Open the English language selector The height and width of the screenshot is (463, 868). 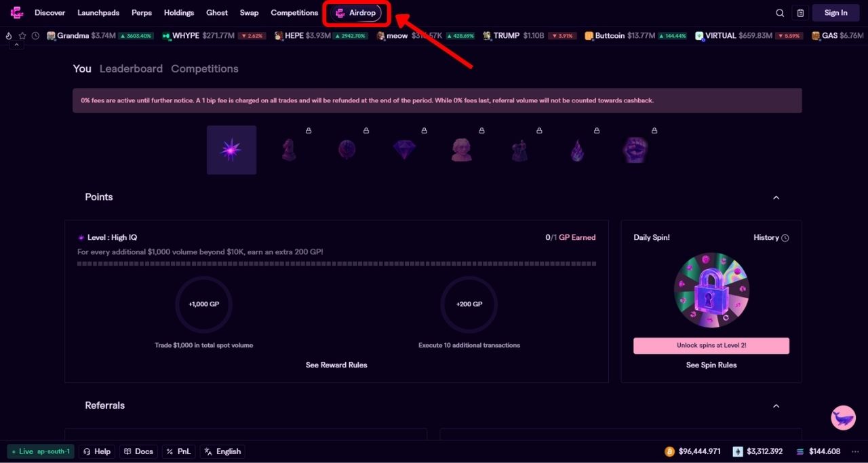click(x=223, y=451)
